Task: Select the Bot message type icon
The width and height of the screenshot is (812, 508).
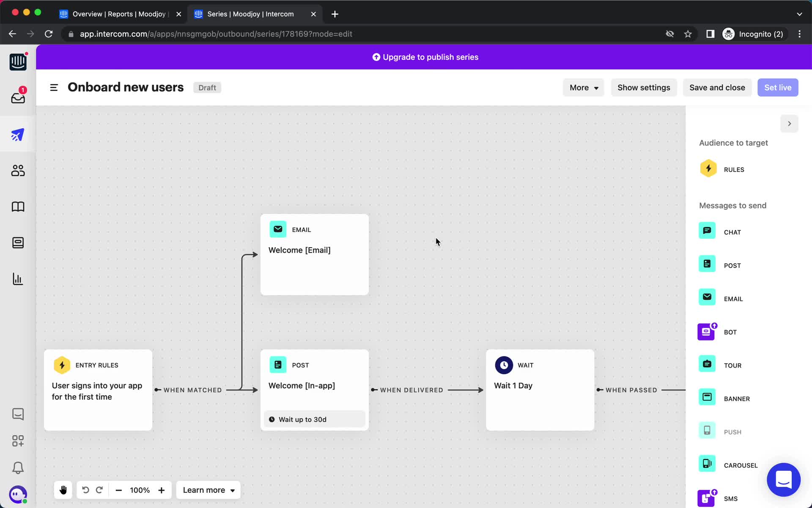Action: click(x=707, y=332)
